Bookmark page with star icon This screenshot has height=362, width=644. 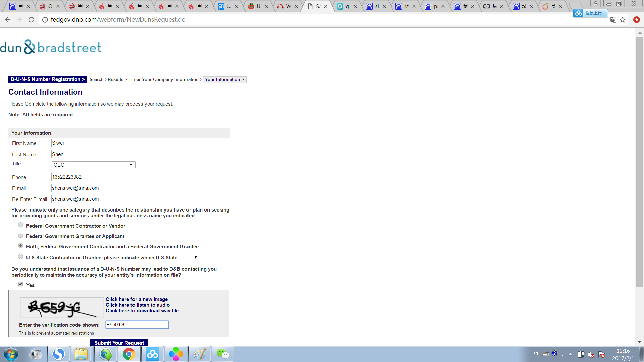point(623,20)
